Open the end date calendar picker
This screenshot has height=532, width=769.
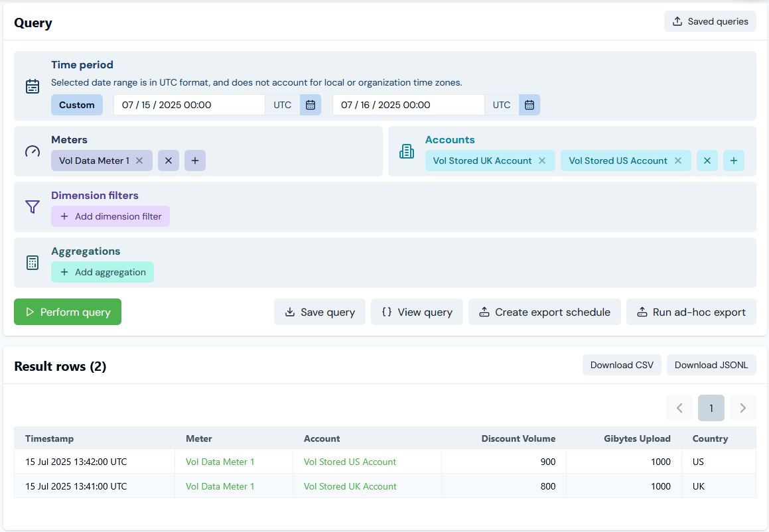point(529,105)
